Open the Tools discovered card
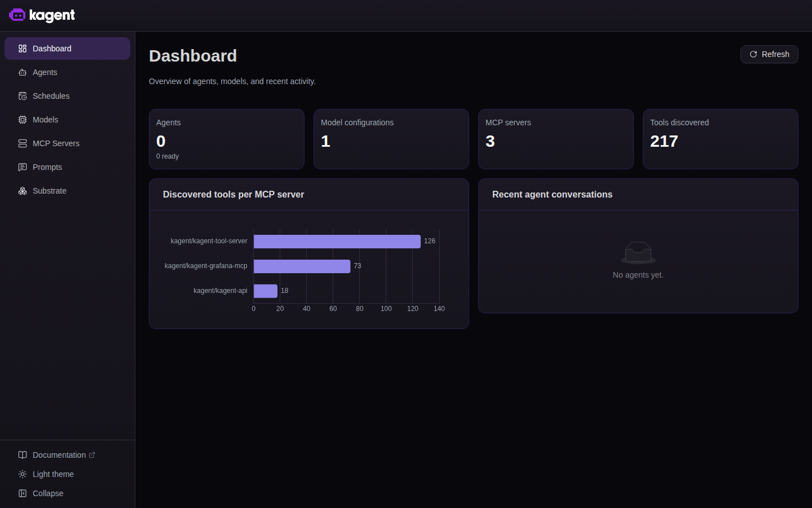Viewport: 812px width, 508px height. click(x=721, y=139)
